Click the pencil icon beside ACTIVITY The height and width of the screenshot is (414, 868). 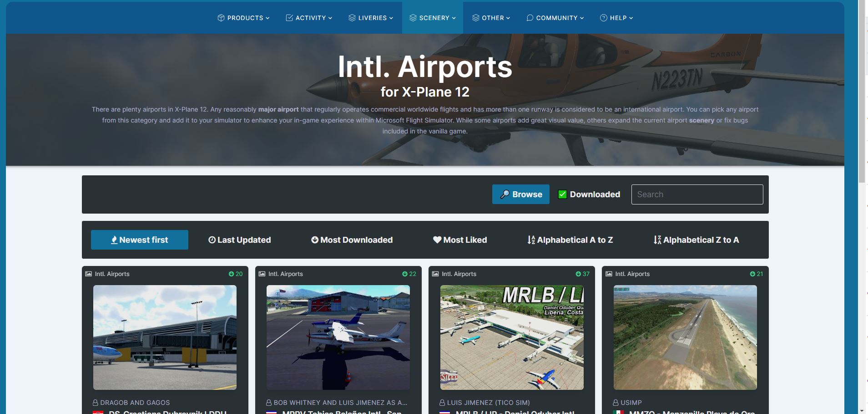pos(289,18)
